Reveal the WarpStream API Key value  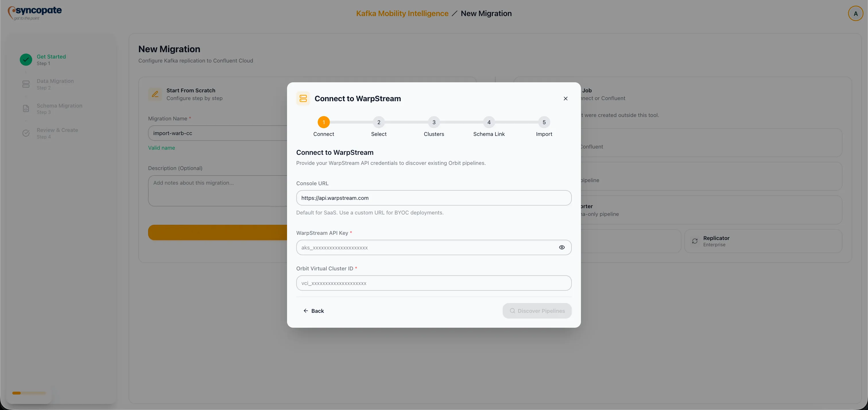[x=562, y=247]
